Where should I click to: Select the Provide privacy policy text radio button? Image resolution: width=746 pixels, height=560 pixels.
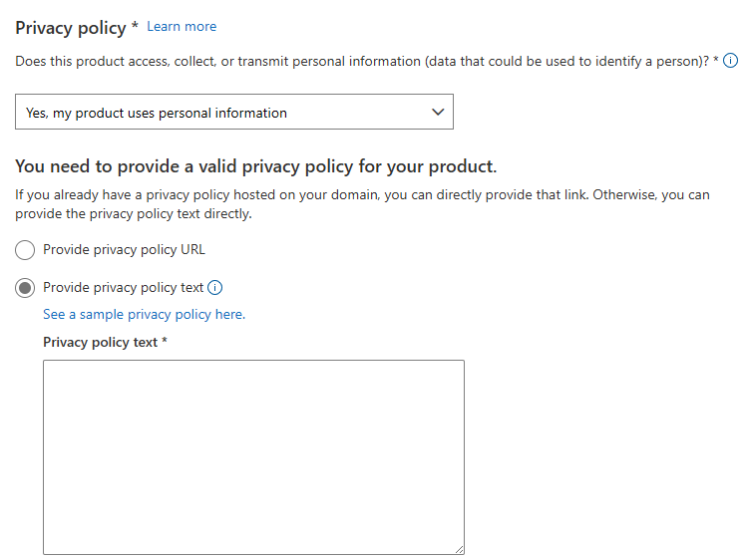pyautogui.click(x=25, y=288)
